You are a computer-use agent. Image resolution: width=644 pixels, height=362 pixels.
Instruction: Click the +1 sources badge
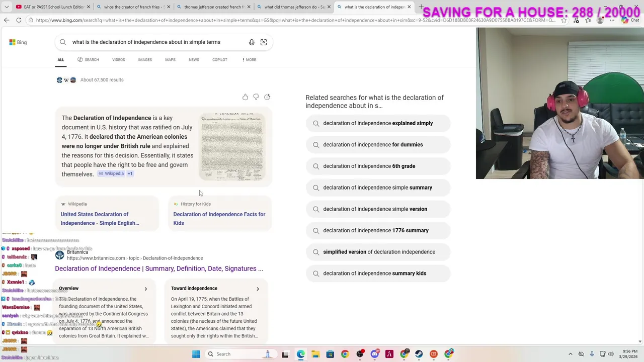(130, 174)
